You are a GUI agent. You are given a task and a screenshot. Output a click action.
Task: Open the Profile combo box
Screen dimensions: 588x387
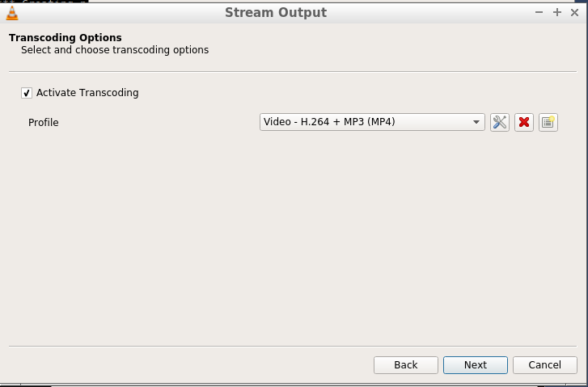(372, 122)
